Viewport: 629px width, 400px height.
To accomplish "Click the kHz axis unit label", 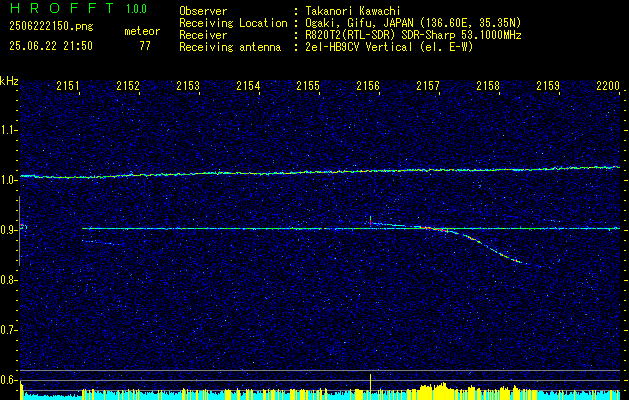I will [9, 81].
